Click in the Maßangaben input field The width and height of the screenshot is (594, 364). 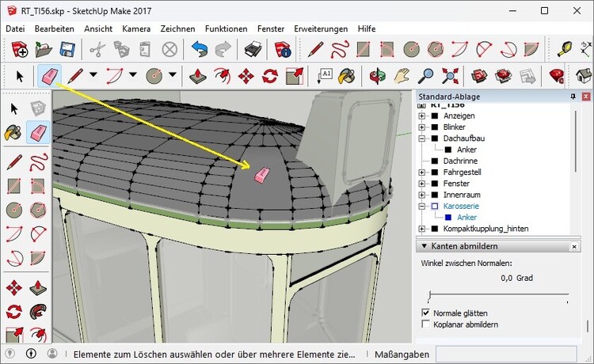click(x=507, y=355)
